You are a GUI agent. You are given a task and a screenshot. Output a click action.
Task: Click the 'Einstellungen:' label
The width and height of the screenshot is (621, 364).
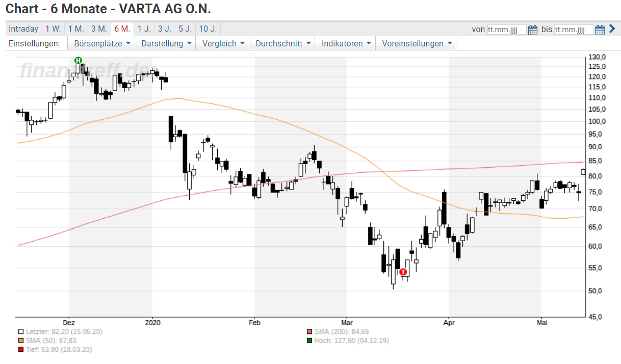[x=34, y=43]
